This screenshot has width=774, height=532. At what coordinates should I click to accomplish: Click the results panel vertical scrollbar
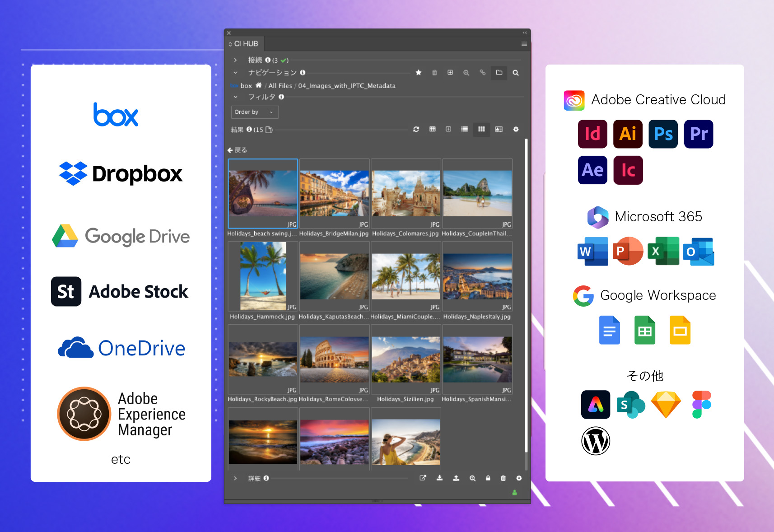(526, 295)
